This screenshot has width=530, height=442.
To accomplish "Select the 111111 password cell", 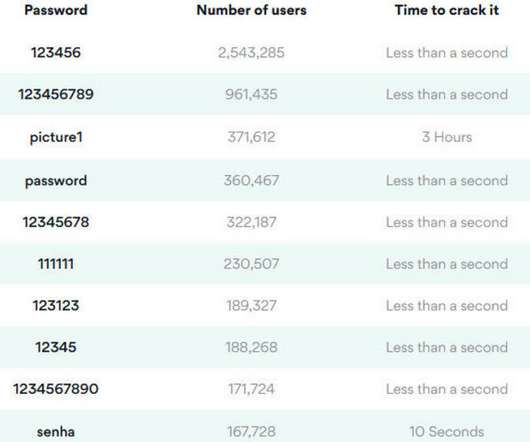I will tap(56, 264).
